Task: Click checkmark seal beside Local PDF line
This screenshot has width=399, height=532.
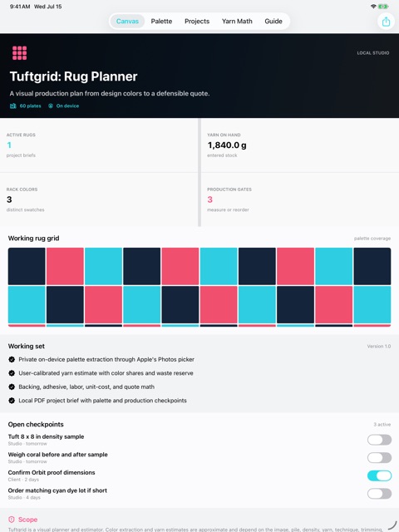Action: click(12, 401)
